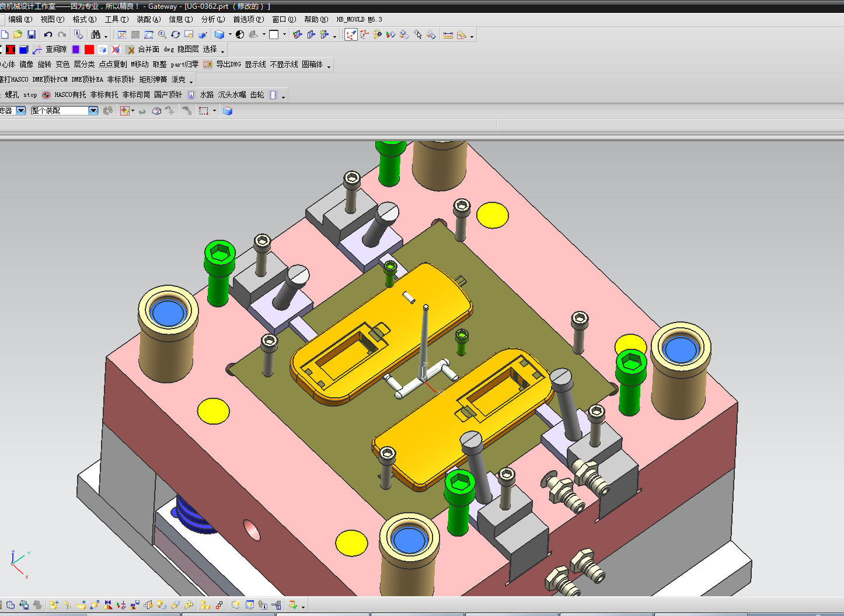Image resolution: width=844 pixels, height=616 pixels.
Task: Click the 旋转 rotate button
Action: coord(44,64)
